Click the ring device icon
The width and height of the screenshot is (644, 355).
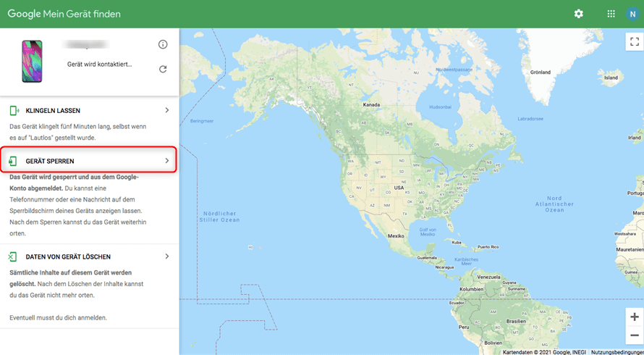(x=13, y=111)
